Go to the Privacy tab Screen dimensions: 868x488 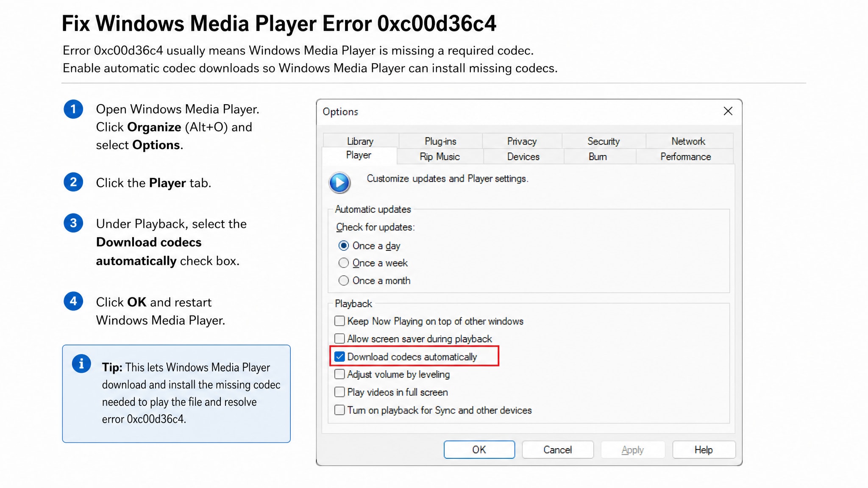[522, 141]
